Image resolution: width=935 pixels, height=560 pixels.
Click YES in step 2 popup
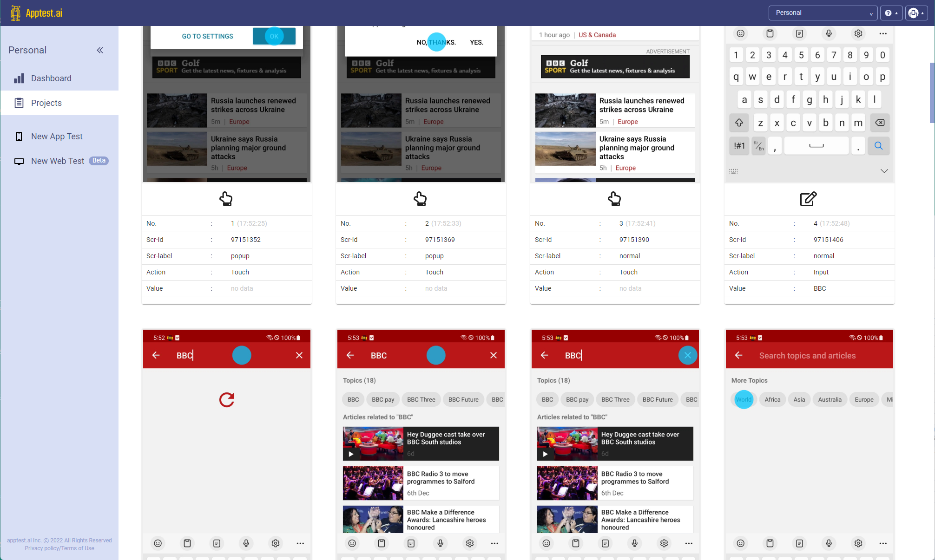pyautogui.click(x=476, y=42)
